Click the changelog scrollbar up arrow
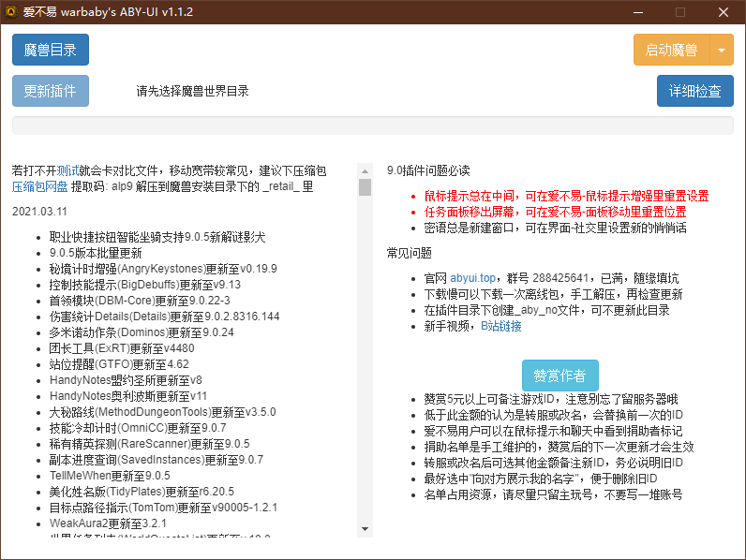The image size is (746, 560). 365,170
